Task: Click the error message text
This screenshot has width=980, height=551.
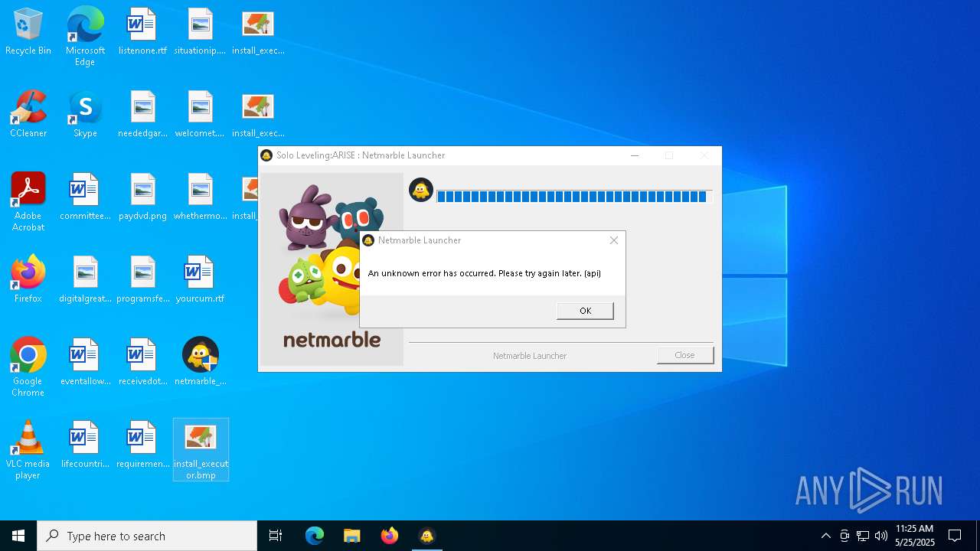Action: [485, 273]
